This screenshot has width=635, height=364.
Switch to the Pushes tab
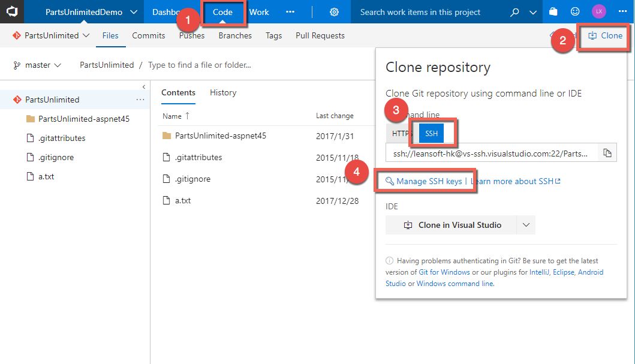point(192,35)
